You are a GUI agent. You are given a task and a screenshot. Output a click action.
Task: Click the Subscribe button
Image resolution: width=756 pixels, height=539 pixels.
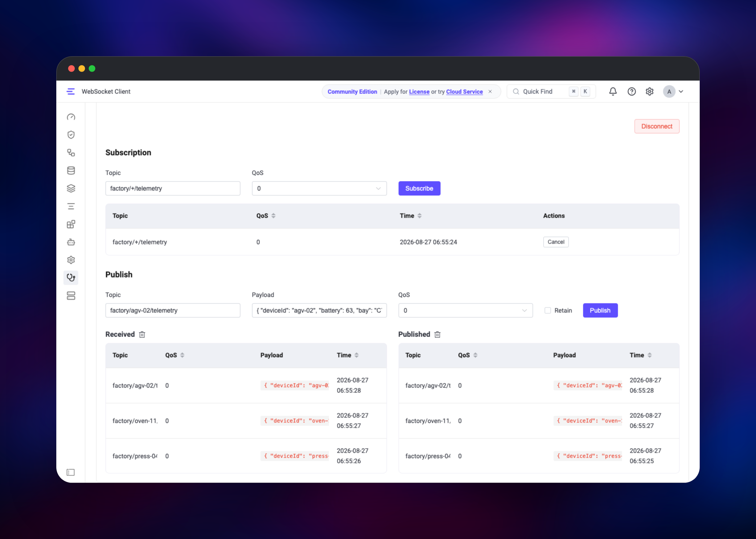click(x=419, y=189)
